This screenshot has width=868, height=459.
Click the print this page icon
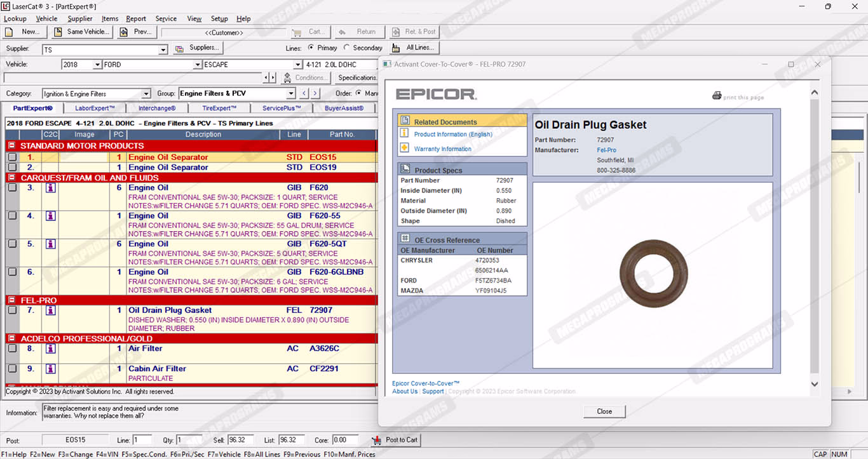[x=717, y=96]
